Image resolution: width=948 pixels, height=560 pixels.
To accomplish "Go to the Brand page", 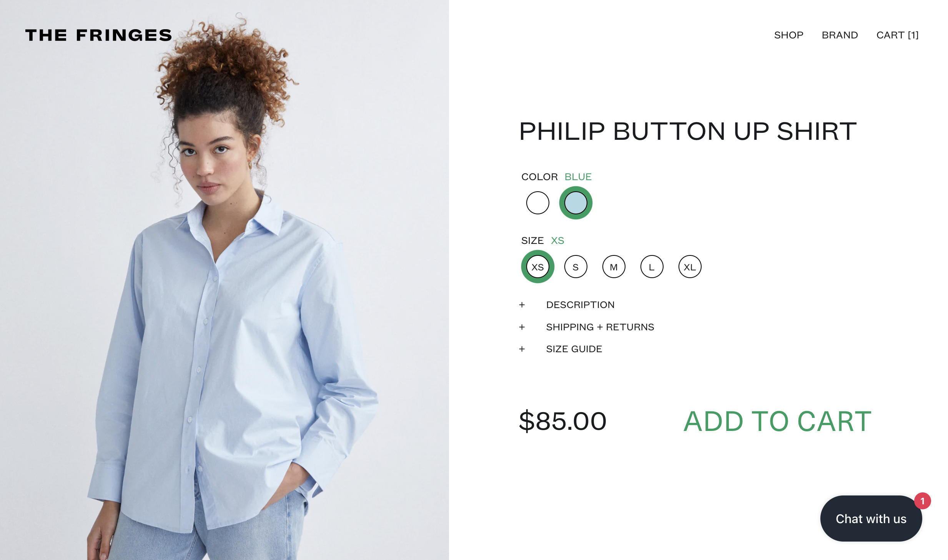I will tap(840, 35).
